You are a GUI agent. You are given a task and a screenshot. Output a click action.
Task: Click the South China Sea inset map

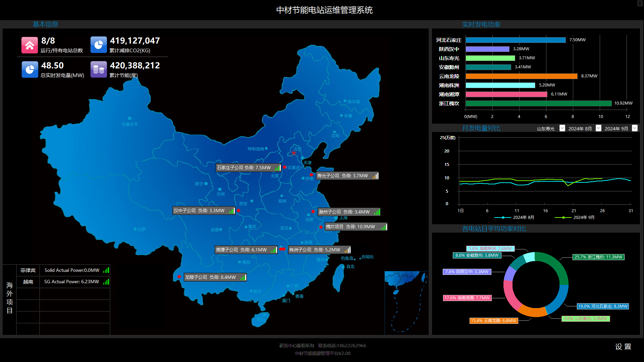click(406, 303)
